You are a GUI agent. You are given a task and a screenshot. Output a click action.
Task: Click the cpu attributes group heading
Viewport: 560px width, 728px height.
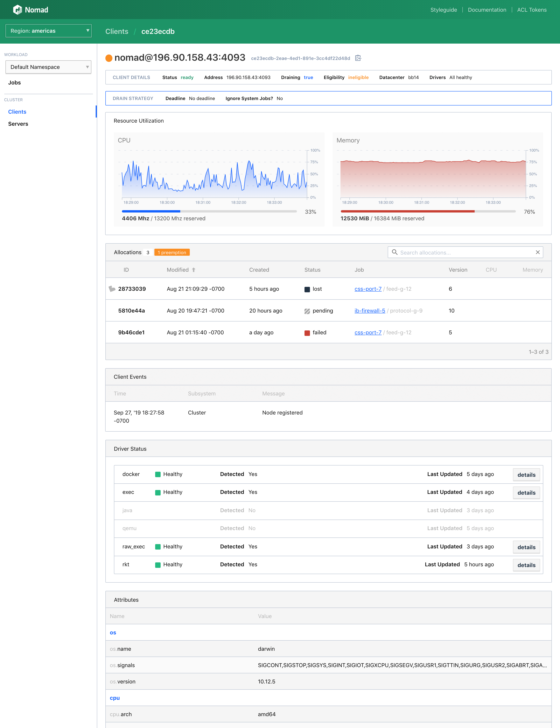[x=115, y=698]
